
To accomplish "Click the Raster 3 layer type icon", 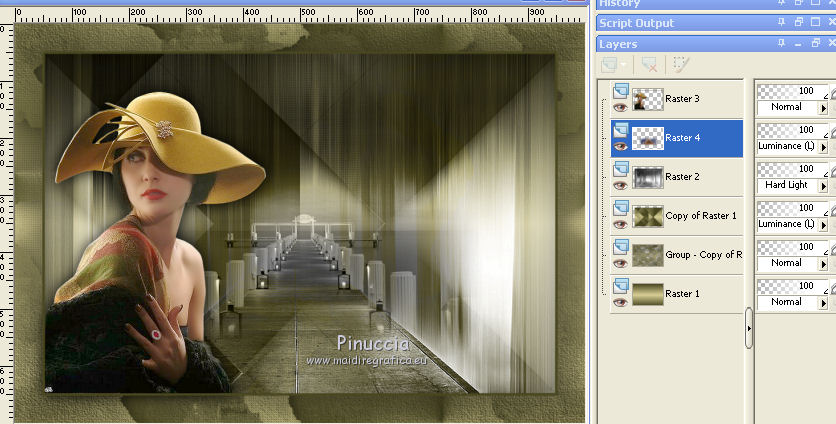I will [x=621, y=91].
